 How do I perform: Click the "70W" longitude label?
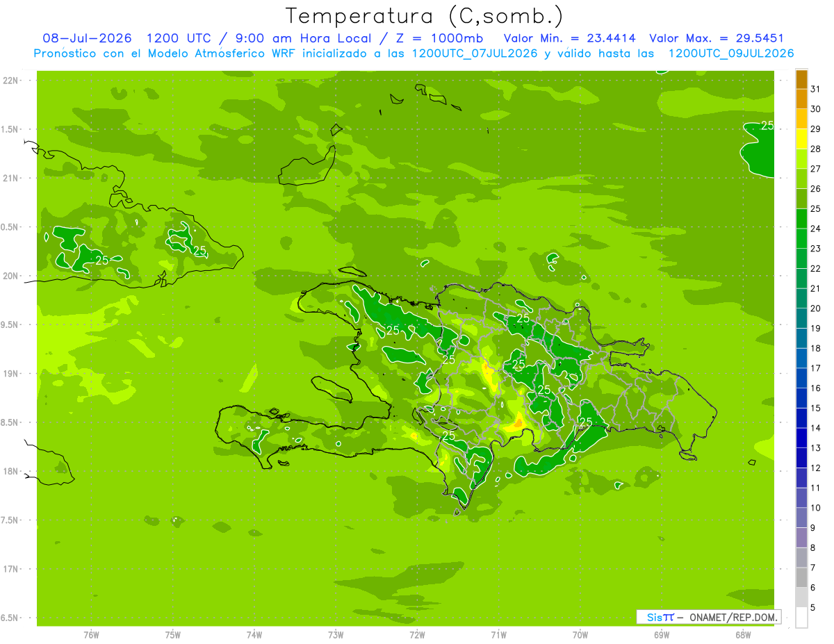coord(580,635)
